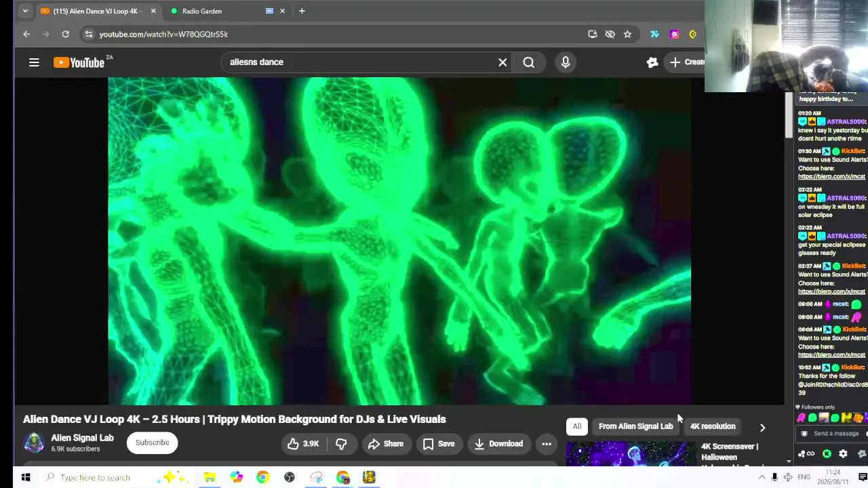This screenshot has height=488, width=868.
Task: Save the video to a playlist
Action: (439, 444)
